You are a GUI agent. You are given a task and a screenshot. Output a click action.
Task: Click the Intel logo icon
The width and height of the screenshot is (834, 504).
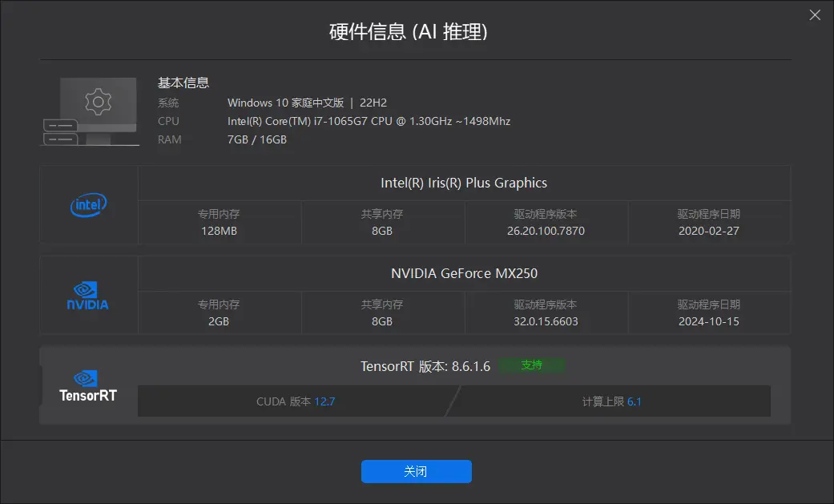point(89,205)
